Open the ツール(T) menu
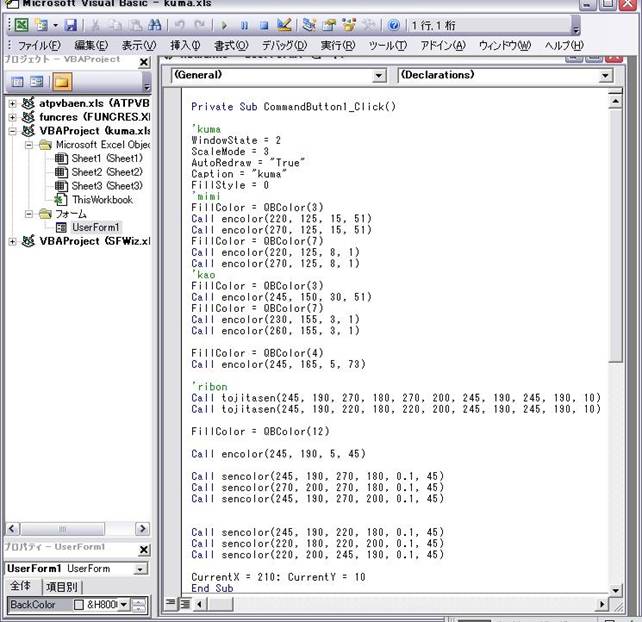 click(387, 45)
